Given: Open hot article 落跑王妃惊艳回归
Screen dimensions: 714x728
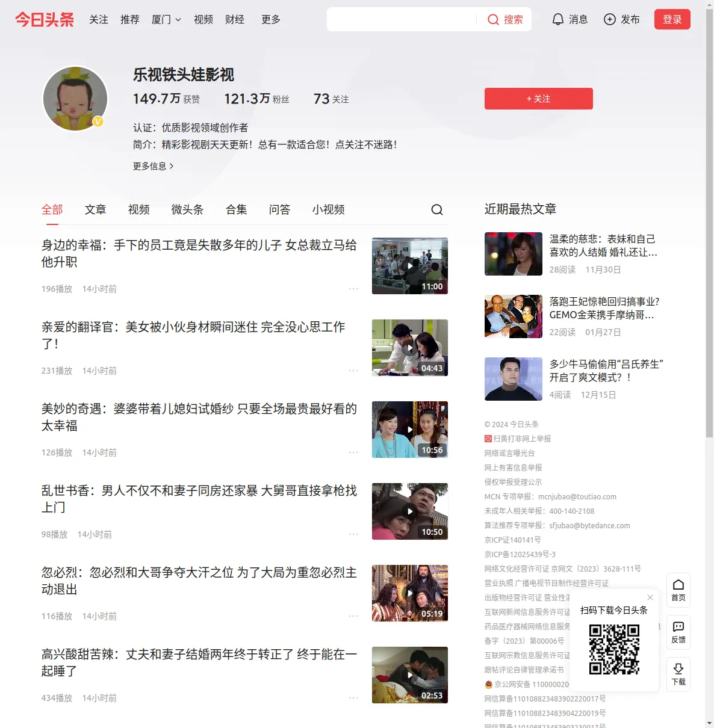Looking at the screenshot, I should click(604, 308).
